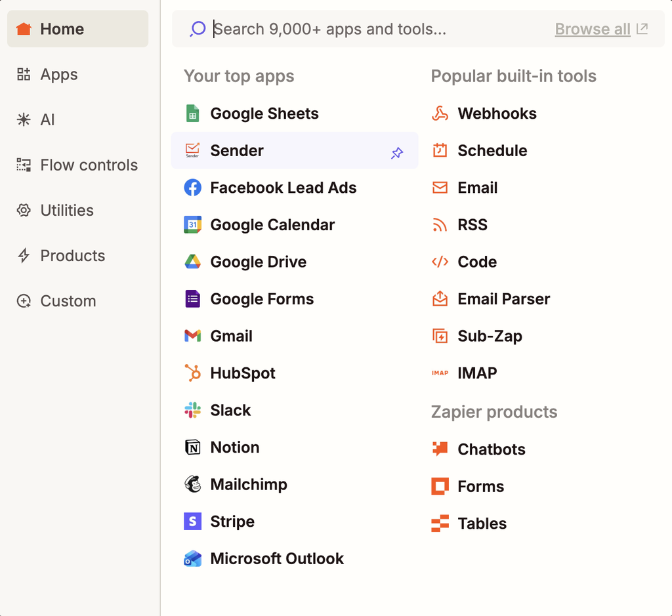
Task: Click the RSS feed icon
Action: pos(440,224)
